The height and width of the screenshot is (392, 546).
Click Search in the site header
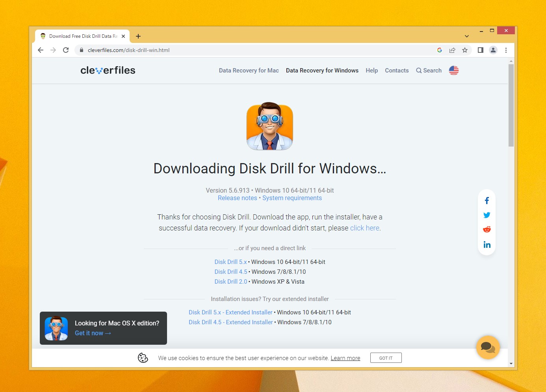click(x=429, y=71)
